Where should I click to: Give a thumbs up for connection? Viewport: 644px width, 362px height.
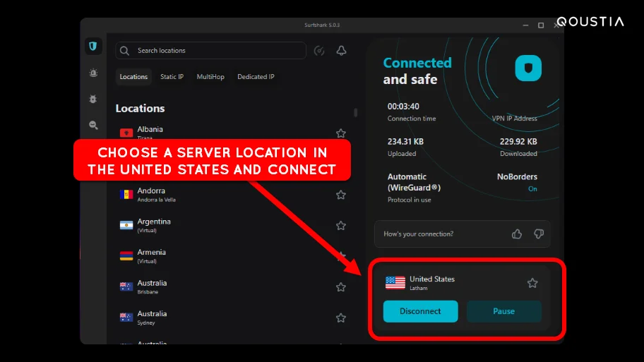517,234
